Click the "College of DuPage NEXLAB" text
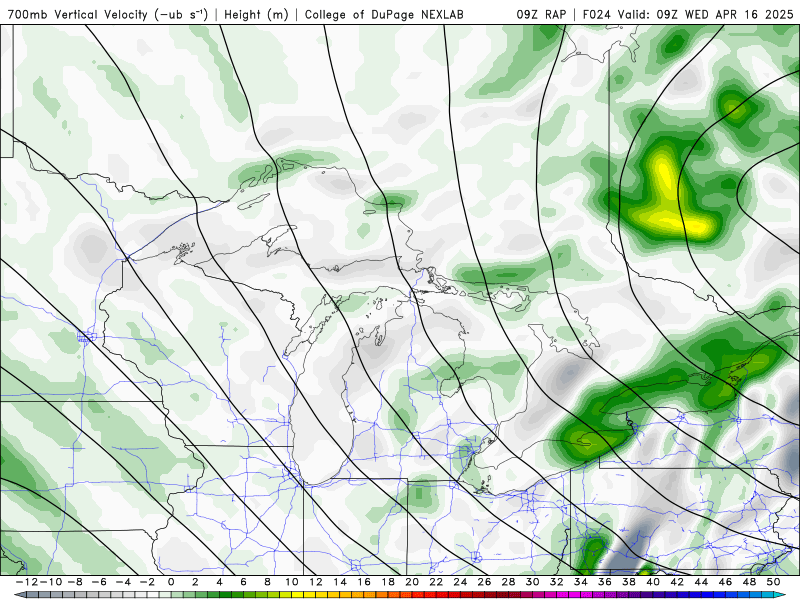 click(x=384, y=15)
